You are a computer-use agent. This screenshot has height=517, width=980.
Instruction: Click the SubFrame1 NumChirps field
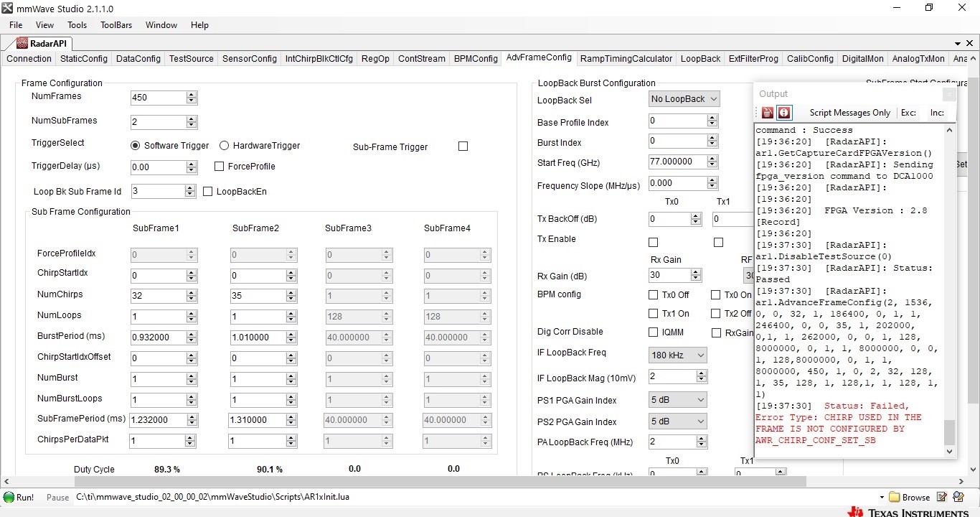click(158, 295)
